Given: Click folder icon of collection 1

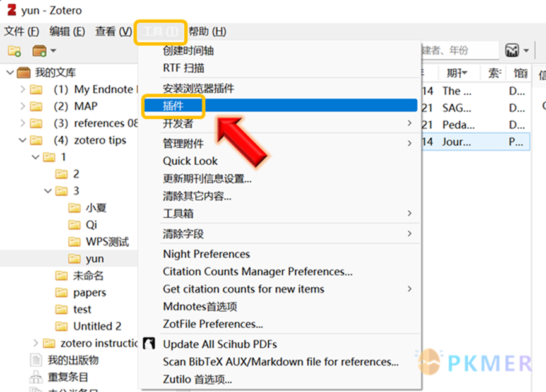Looking at the screenshot, I should pyautogui.click(x=49, y=157).
